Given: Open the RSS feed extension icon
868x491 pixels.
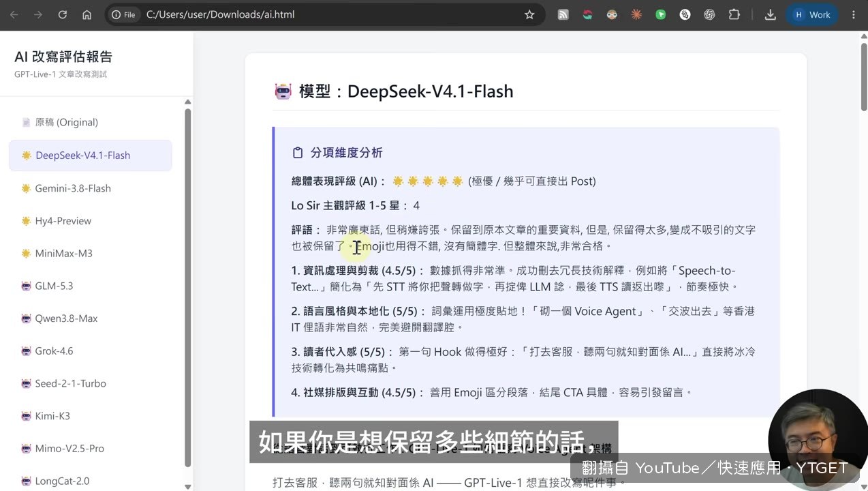Looking at the screenshot, I should 563,14.
